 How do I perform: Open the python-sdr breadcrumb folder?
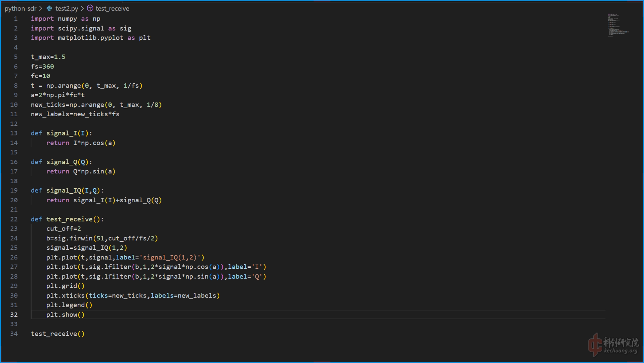click(20, 8)
